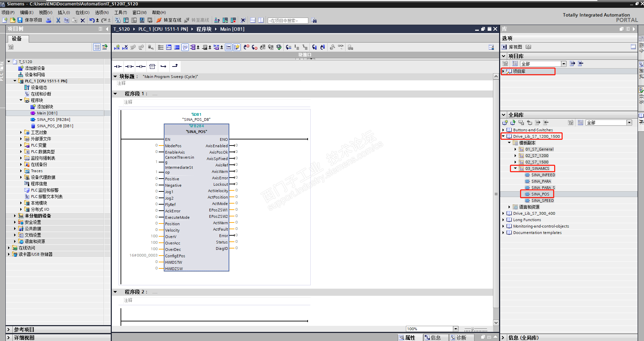Click the open project folder icon
The image size is (644, 341).
point(12,20)
